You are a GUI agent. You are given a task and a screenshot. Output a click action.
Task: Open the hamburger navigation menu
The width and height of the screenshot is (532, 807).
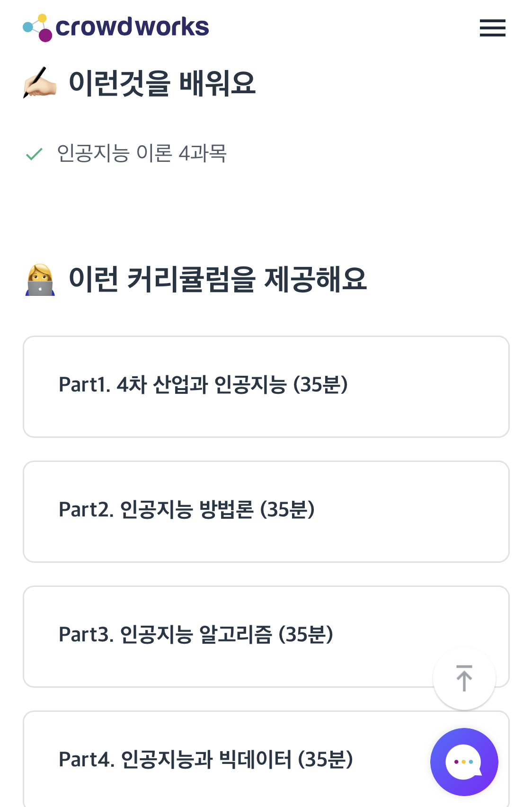pos(492,28)
